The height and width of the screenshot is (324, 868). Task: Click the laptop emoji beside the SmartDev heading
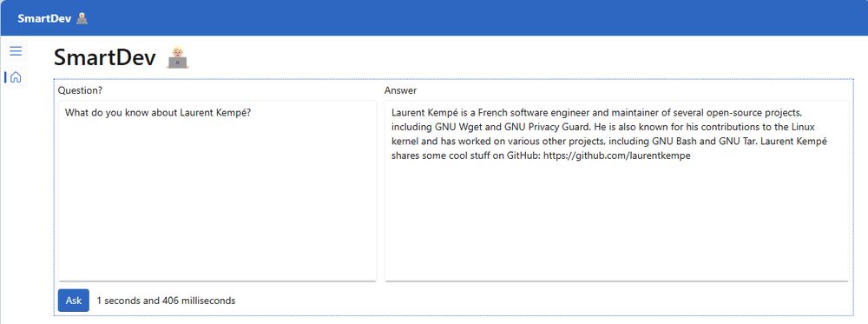(x=178, y=57)
